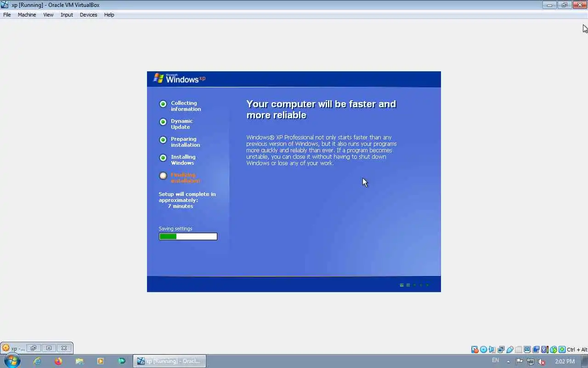
Task: Click the "7 minutes" remaining time text
Action: coord(180,206)
